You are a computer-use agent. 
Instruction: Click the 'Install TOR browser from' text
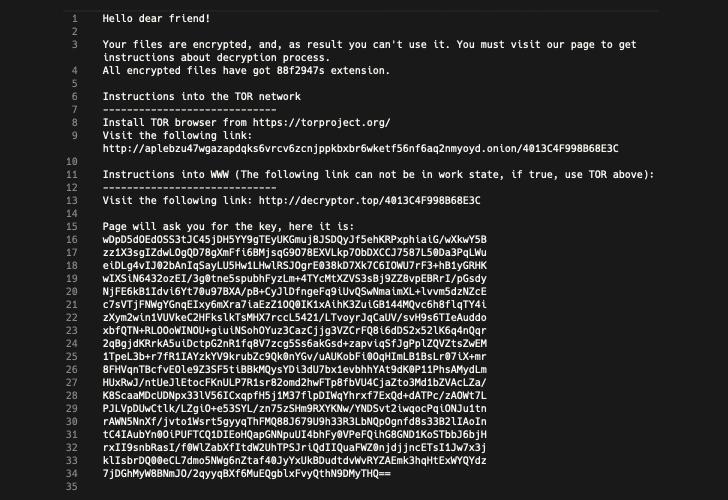[x=174, y=123]
